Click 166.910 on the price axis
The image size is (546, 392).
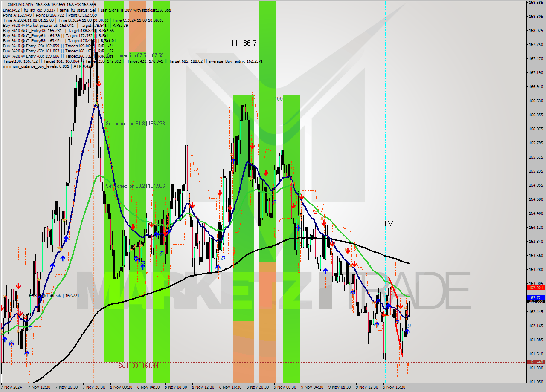point(536,86)
